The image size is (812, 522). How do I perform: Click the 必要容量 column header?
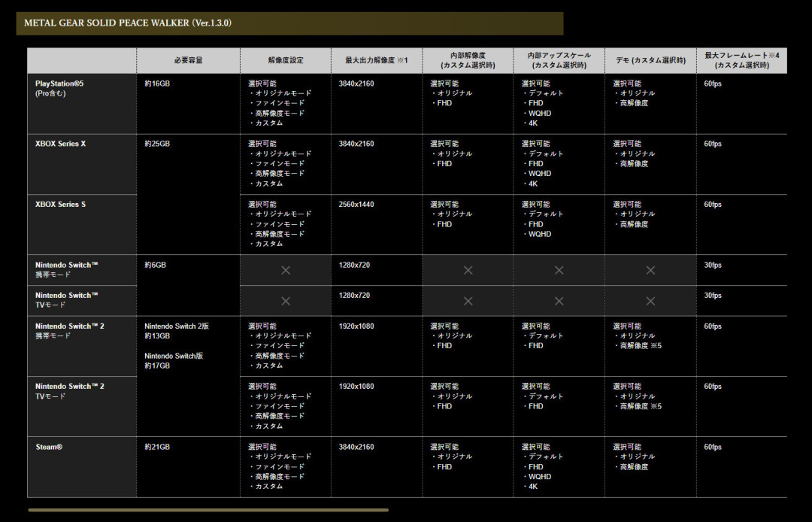tap(189, 60)
